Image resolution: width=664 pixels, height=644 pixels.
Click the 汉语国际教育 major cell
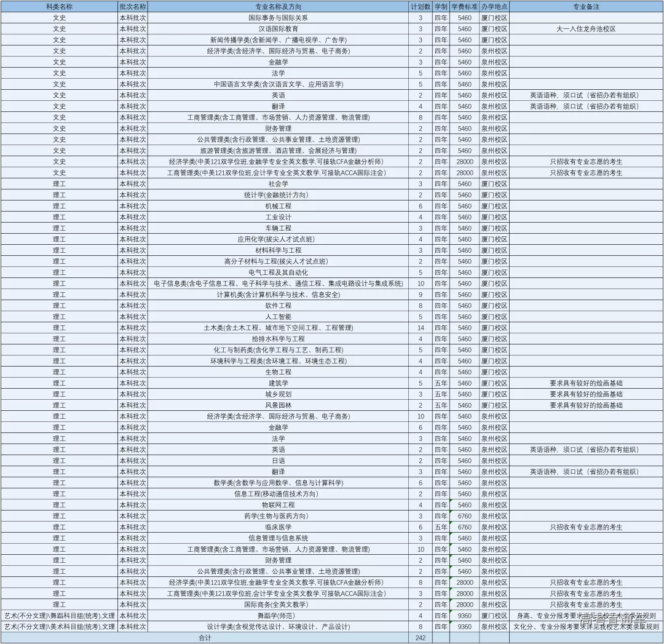point(279,29)
